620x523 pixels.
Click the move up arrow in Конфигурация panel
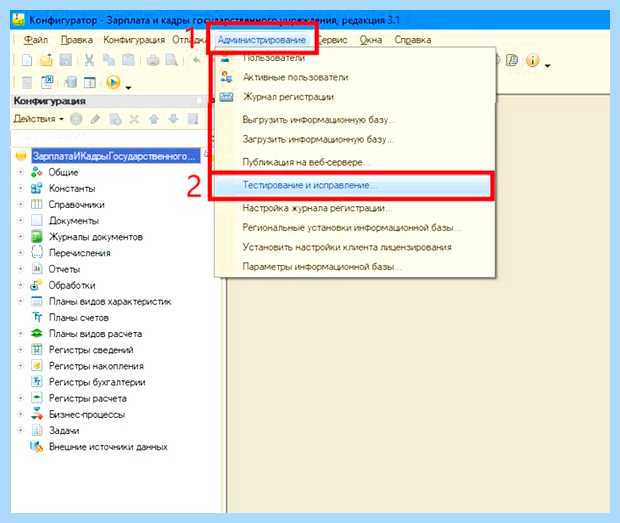pyautogui.click(x=154, y=119)
